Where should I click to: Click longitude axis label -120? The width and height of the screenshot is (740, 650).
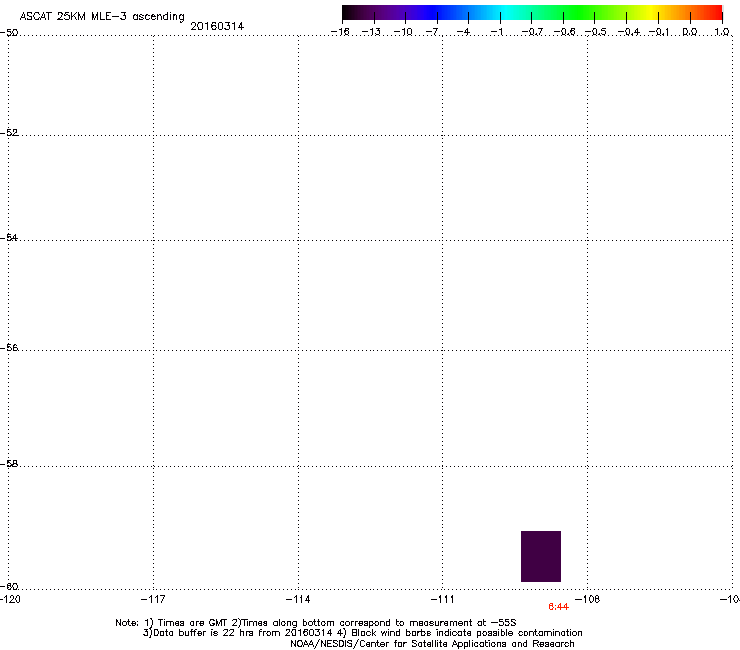10,599
